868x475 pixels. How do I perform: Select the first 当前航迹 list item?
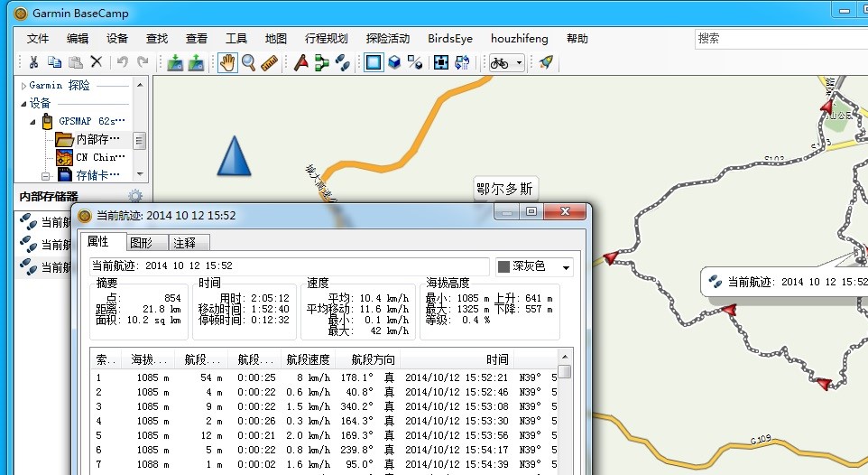coord(45,222)
